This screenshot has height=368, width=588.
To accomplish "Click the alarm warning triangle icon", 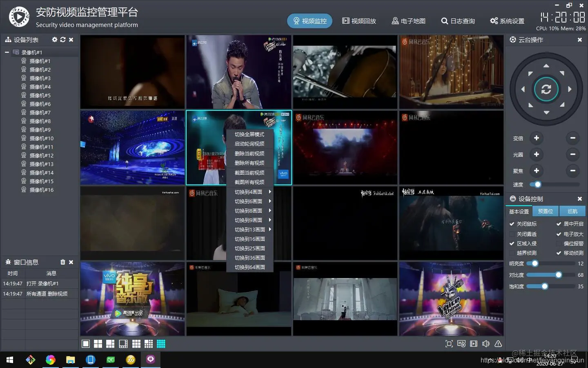I will tap(498, 344).
